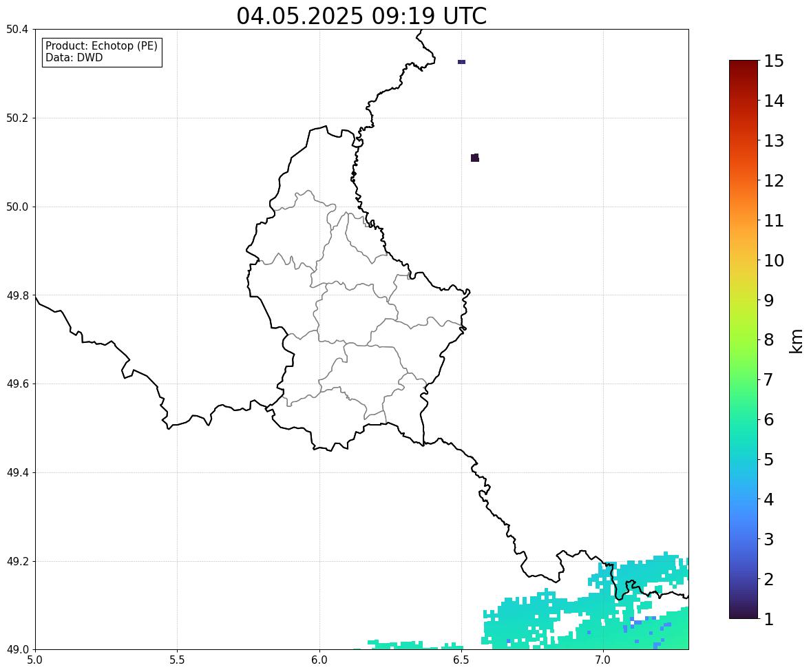The height and width of the screenshot is (672, 811).
Task: Click colorbar tick label 5
Action: pos(769,459)
